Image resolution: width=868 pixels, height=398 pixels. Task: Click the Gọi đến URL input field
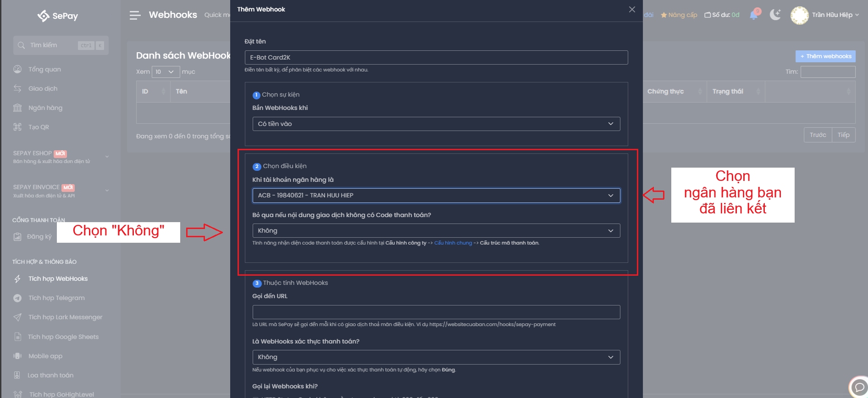436,312
